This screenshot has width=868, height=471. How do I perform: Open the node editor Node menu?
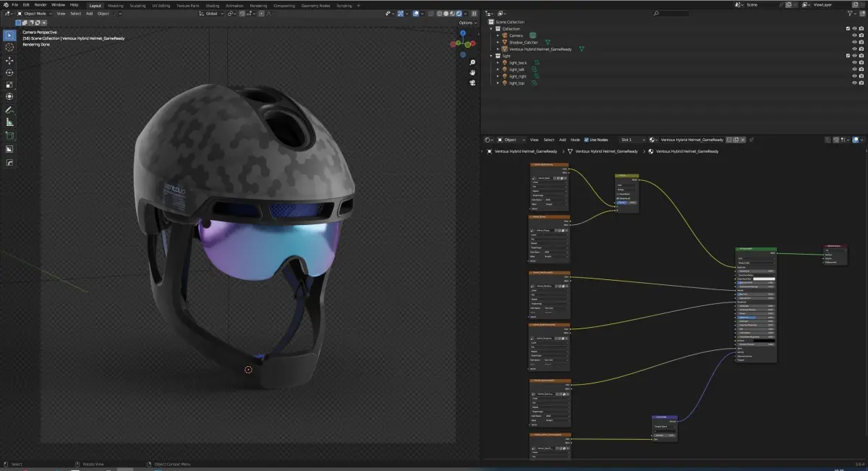point(575,140)
